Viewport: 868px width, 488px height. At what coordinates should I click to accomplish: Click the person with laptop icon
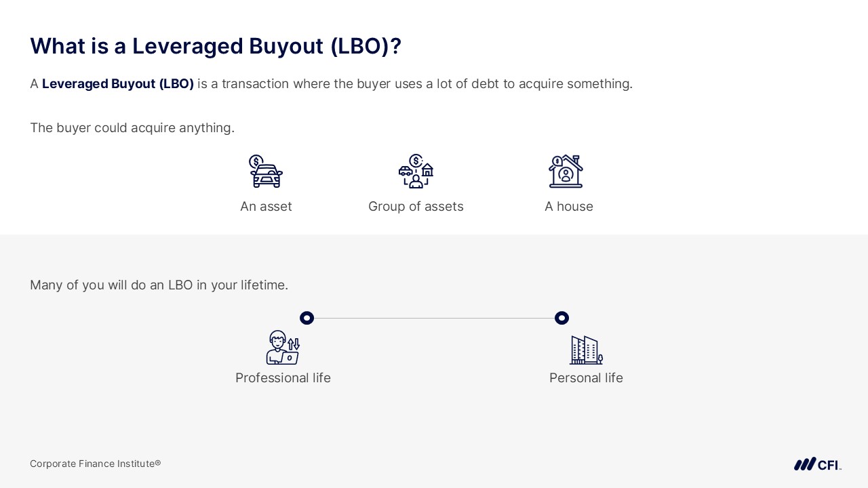click(x=283, y=348)
